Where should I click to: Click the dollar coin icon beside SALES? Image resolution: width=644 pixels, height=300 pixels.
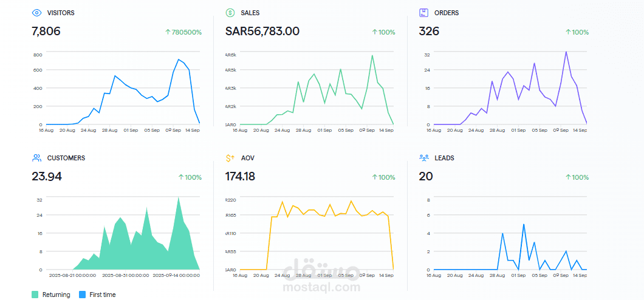pyautogui.click(x=230, y=13)
